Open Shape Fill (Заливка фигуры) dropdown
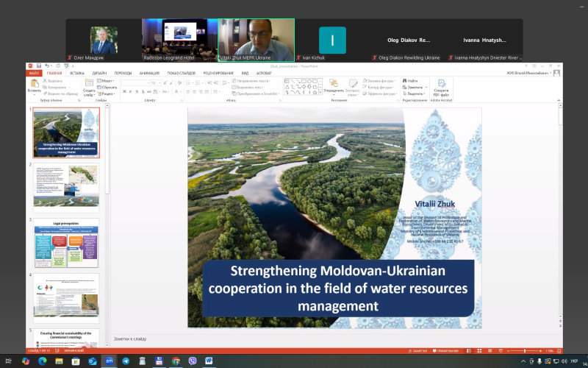Screen dimensions: 588x368 (x=379, y=81)
